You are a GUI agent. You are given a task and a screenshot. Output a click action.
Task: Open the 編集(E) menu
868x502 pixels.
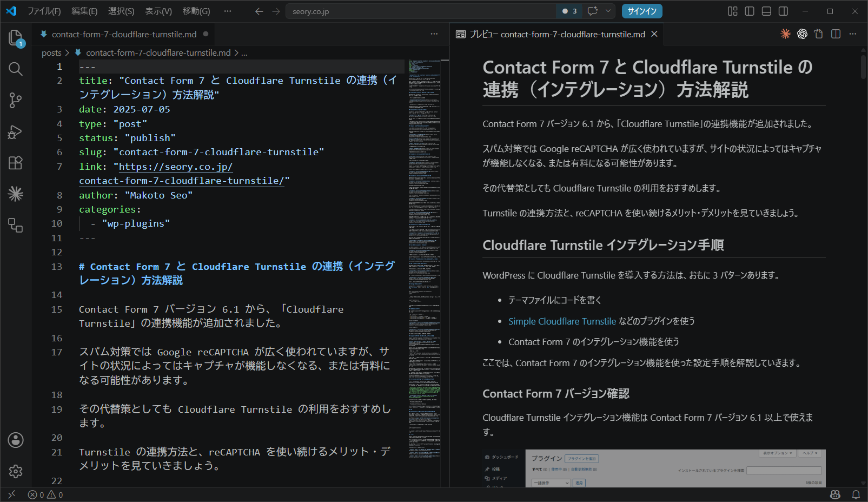pyautogui.click(x=84, y=11)
